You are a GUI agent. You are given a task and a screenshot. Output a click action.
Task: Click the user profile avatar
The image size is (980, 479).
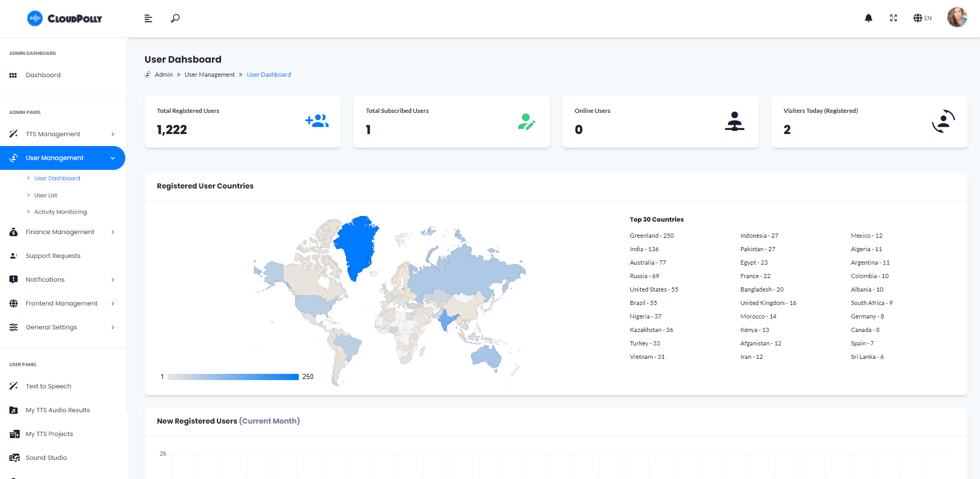957,18
